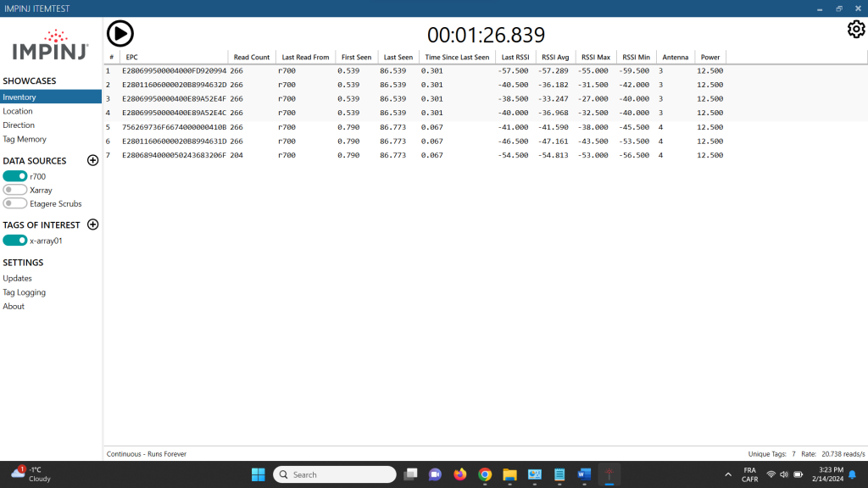Select the first tag row ending FD920994
868x488 pixels.
[174, 71]
